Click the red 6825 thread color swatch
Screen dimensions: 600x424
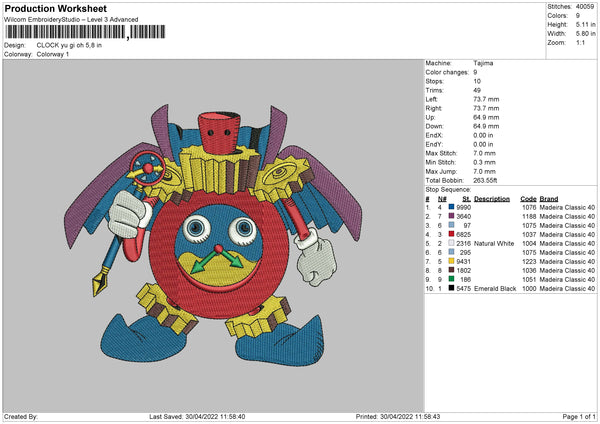[x=451, y=234]
